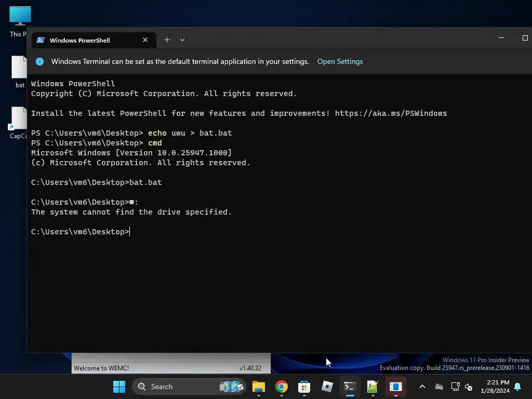532x399 pixels.
Task: Click the blue info icon in notification bar
Action: [39, 61]
